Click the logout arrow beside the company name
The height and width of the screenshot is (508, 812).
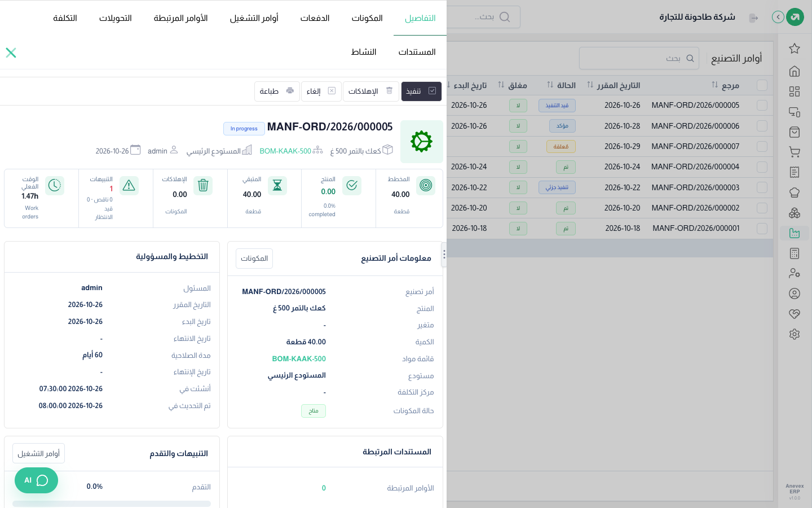click(753, 18)
